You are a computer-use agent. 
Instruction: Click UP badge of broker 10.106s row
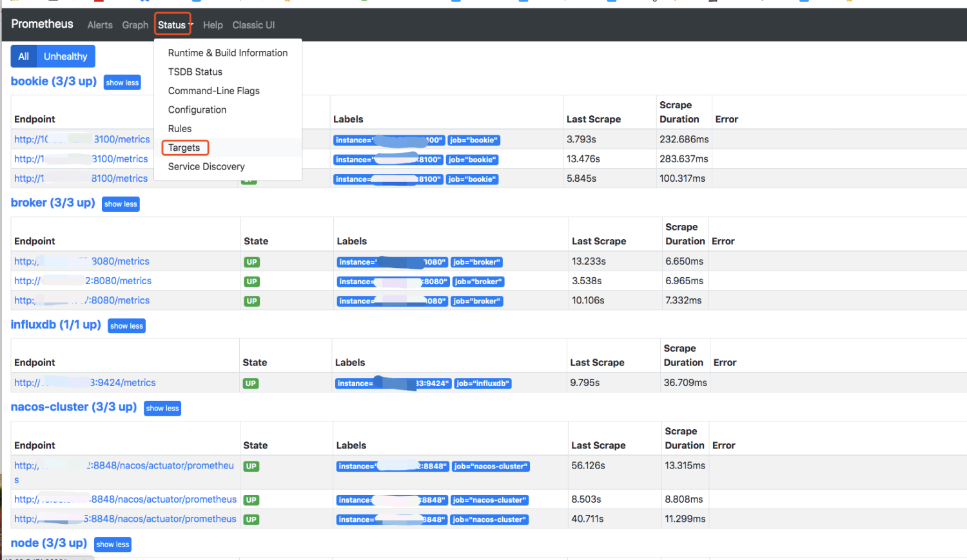[251, 301]
